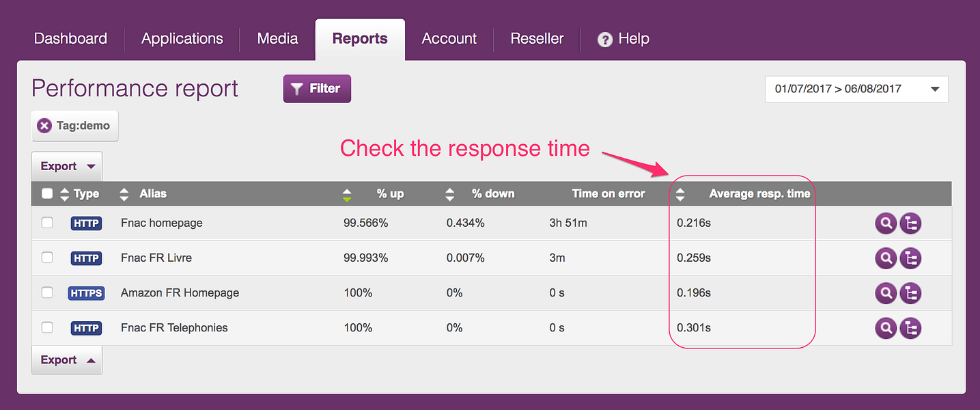The image size is (980, 410).
Task: Open the tree chart icon for Fnac FR Telephonies
Action: click(910, 328)
